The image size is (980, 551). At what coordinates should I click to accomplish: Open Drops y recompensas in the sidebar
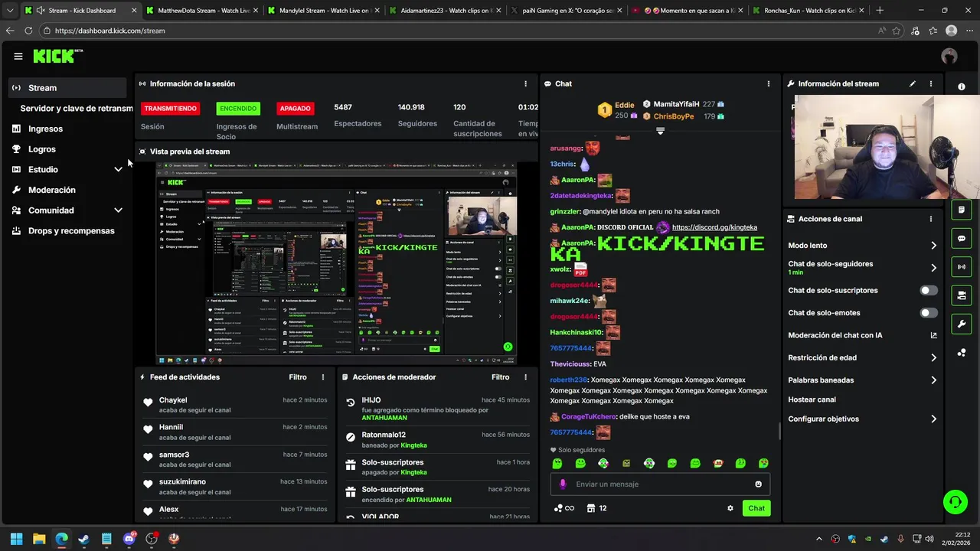67,231
